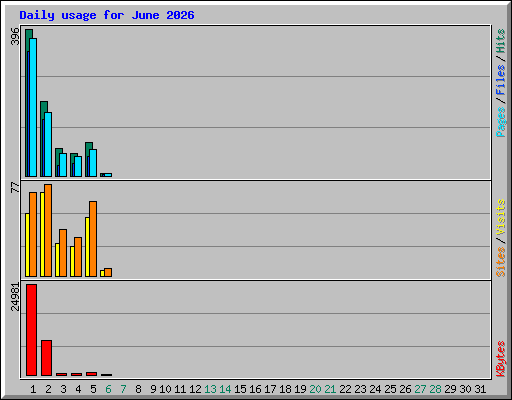The image size is (512, 400).
Task: Click the blue 'Files' legend label
Action: click(x=500, y=80)
